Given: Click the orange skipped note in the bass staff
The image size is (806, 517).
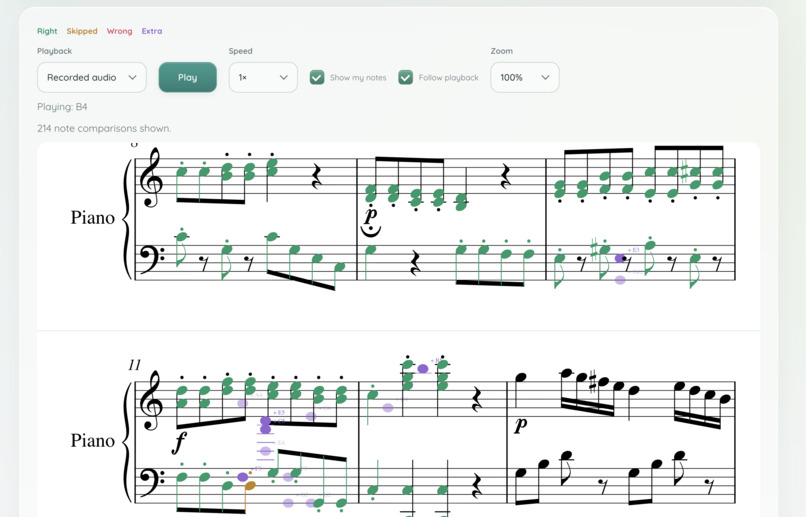Looking at the screenshot, I should 250,485.
